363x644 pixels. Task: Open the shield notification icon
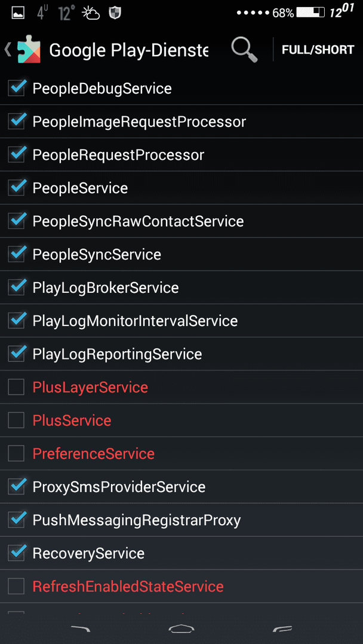click(x=115, y=13)
